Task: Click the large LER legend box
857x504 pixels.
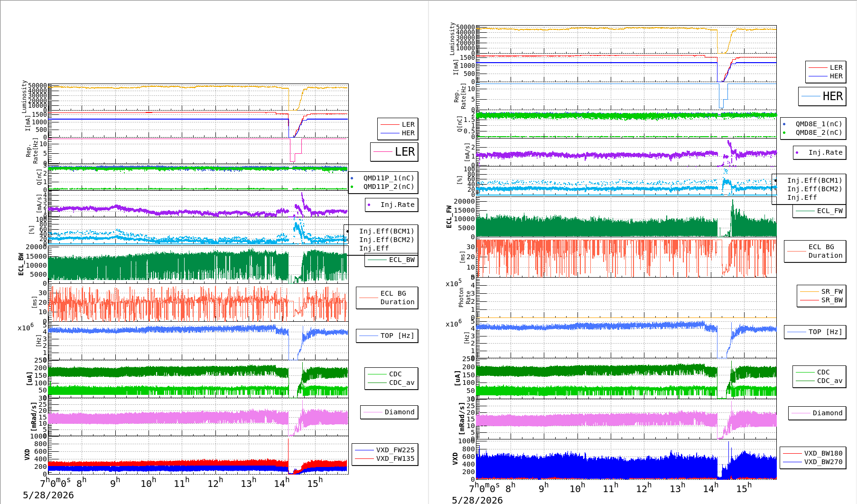Action: [394, 152]
